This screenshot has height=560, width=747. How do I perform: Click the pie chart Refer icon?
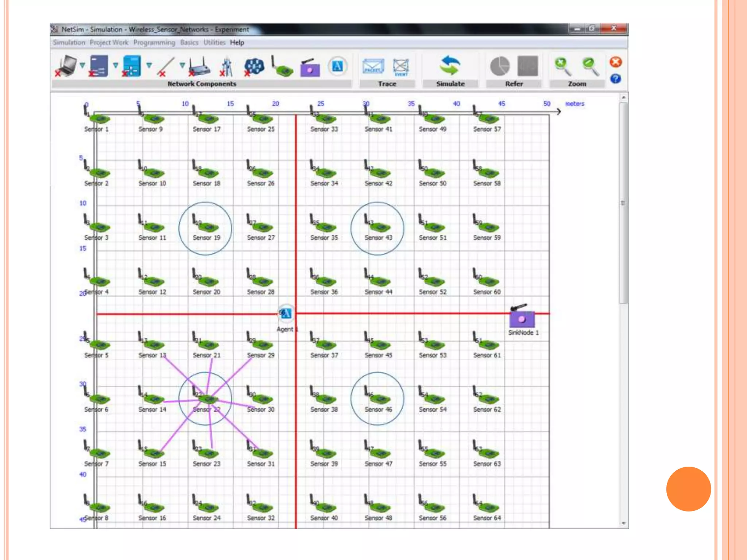point(500,66)
